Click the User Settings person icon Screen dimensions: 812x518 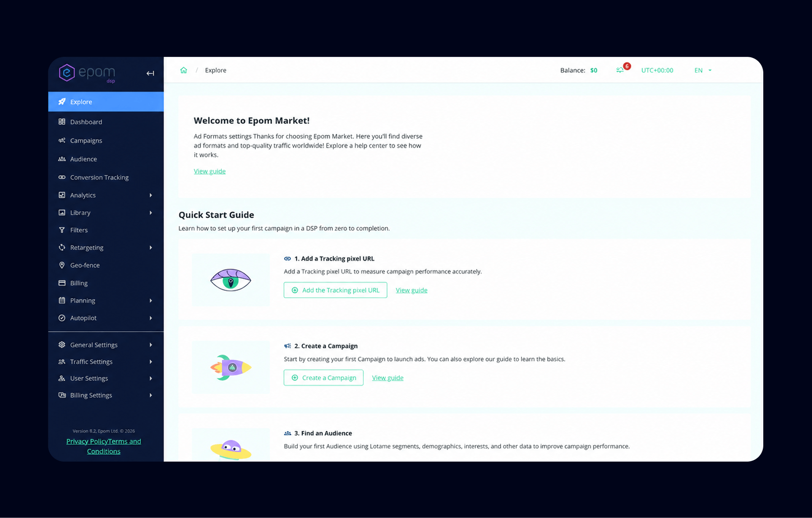tap(62, 378)
